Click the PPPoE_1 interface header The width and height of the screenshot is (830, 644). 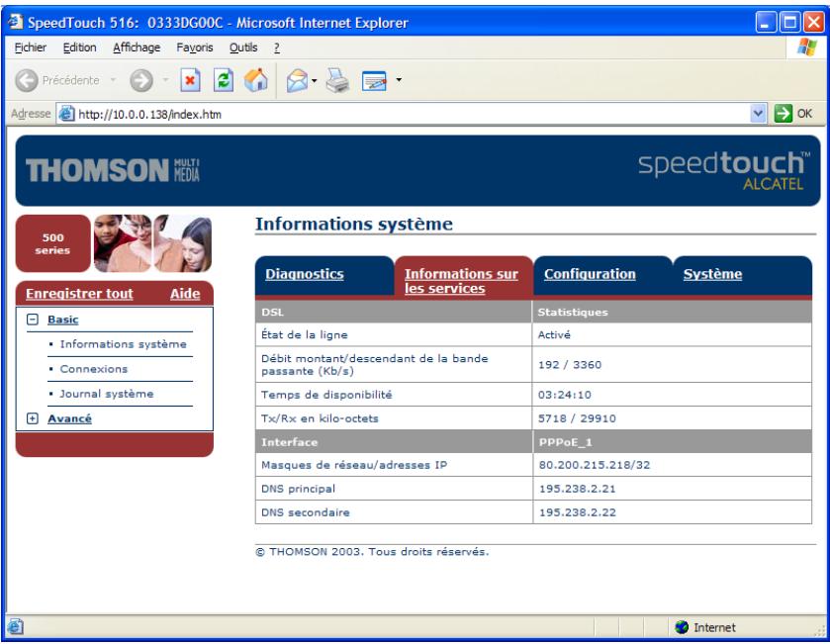(565, 442)
